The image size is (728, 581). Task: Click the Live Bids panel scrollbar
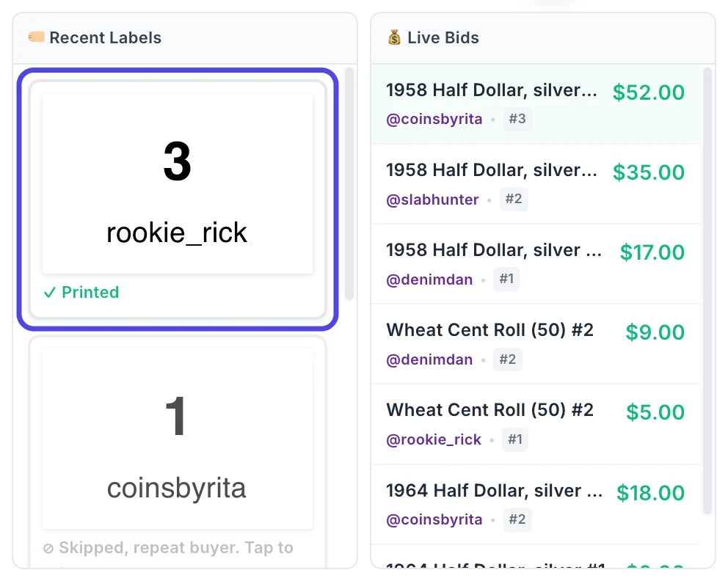(x=707, y=291)
